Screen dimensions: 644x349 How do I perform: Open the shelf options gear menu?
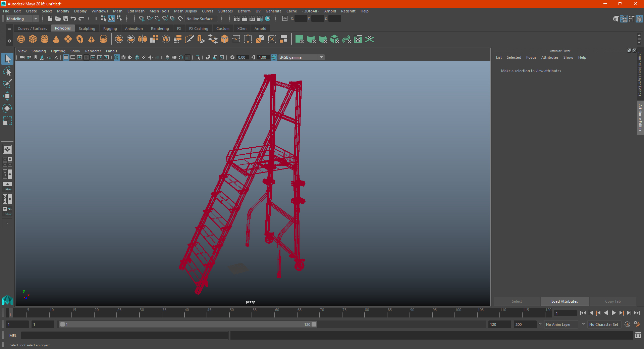[9, 41]
